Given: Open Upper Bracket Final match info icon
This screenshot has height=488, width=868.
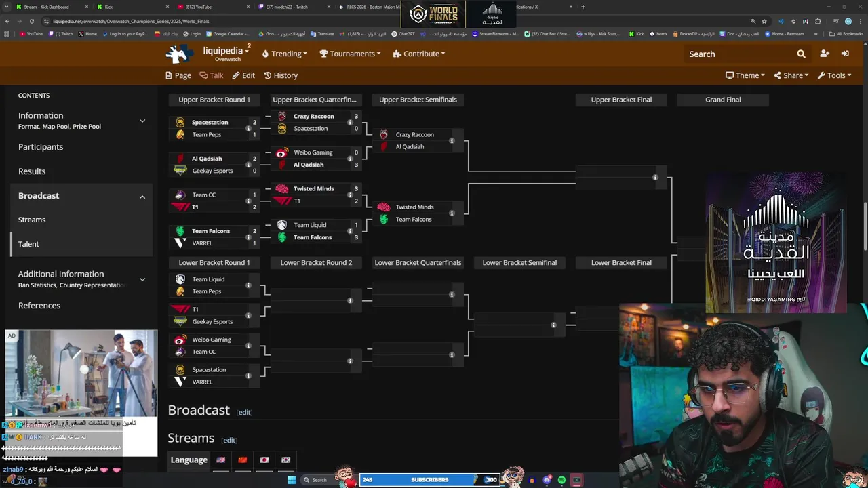Looking at the screenshot, I should (x=655, y=177).
